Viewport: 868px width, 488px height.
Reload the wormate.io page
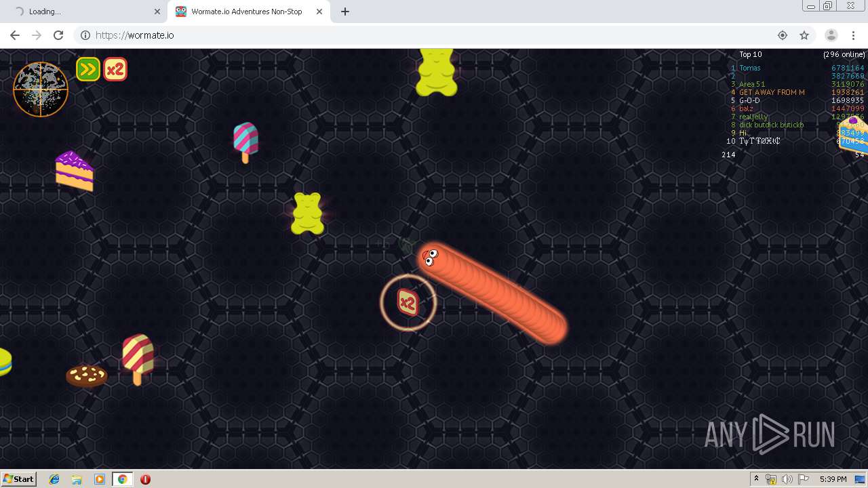pos(58,35)
